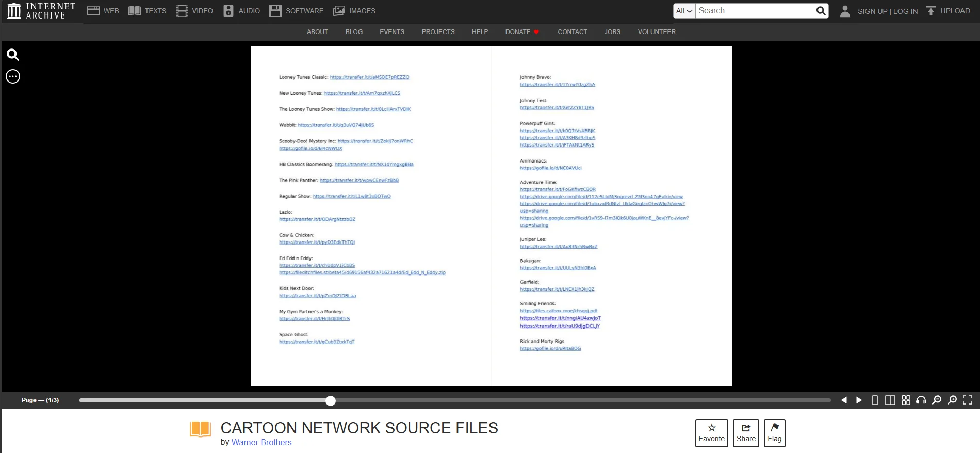Click the Donate link
This screenshot has height=453, width=980.
pyautogui.click(x=522, y=32)
